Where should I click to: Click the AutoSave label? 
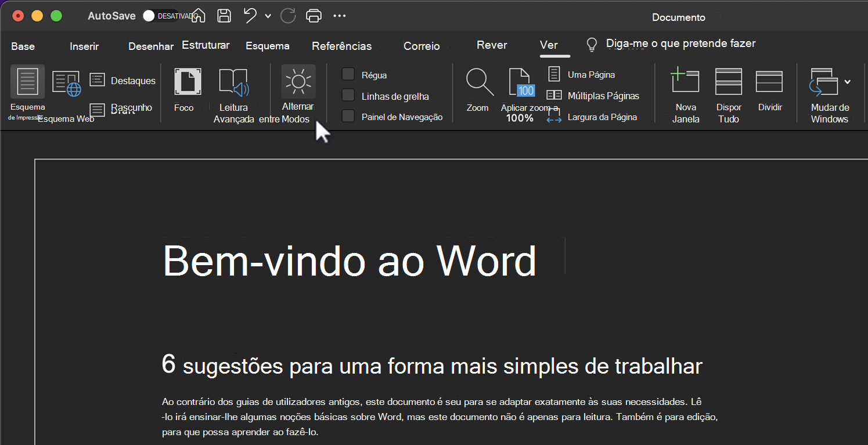pyautogui.click(x=112, y=16)
